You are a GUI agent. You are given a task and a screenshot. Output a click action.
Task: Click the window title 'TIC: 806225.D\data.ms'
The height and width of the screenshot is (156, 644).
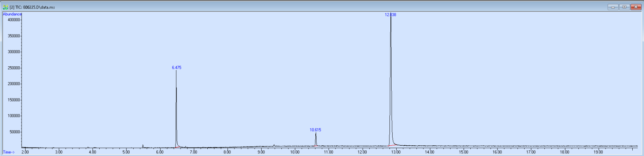pos(35,7)
